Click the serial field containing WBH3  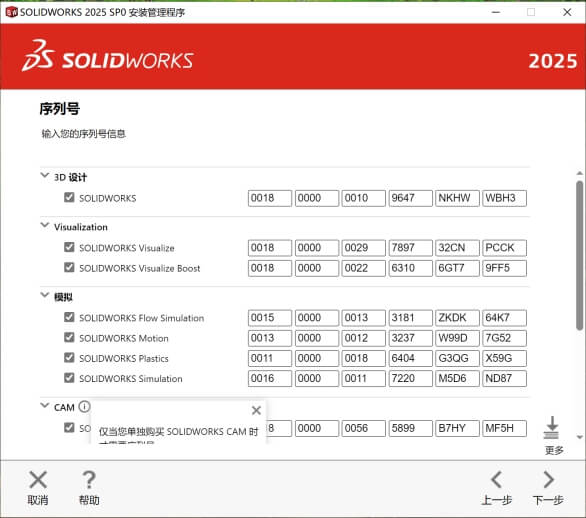(x=505, y=198)
